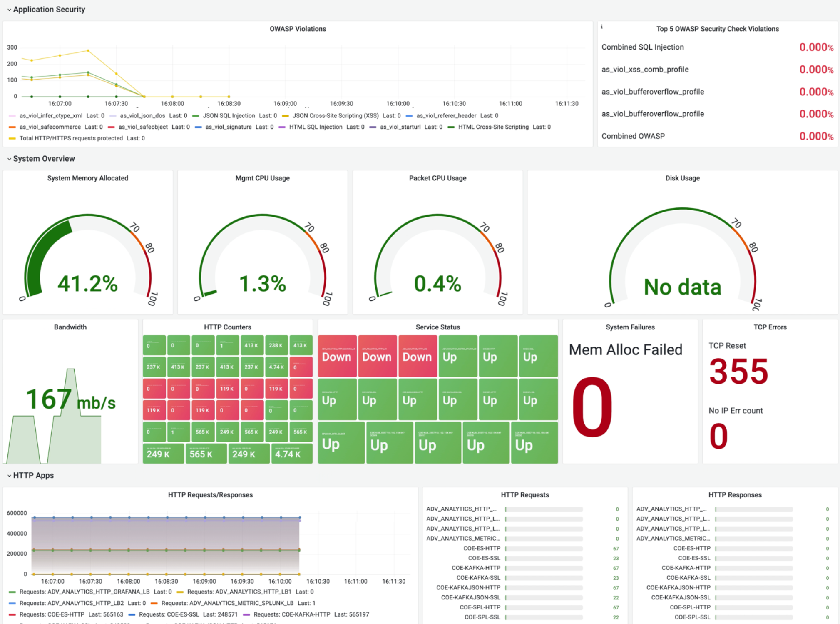Open the HTTP Requests/Responses panel title menu
840x624 pixels.
[210, 495]
